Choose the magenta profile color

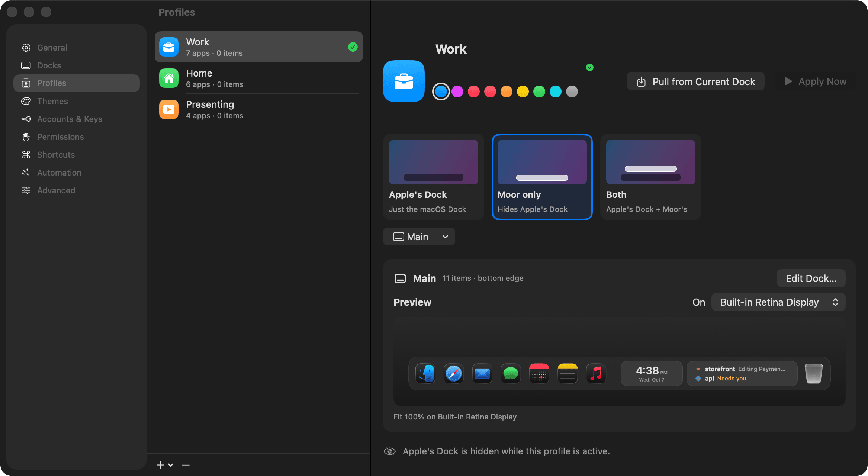[457, 91]
